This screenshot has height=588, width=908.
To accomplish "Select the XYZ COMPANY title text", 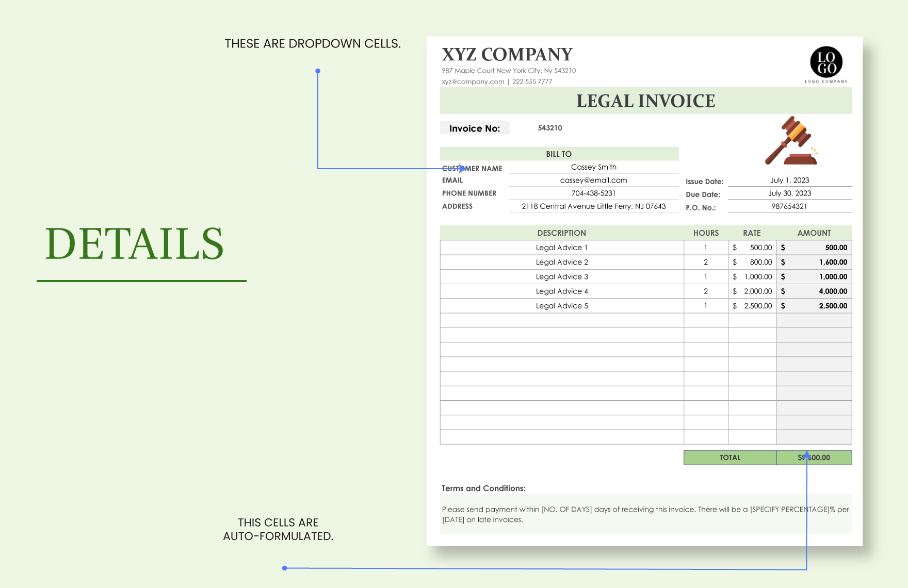I will pyautogui.click(x=507, y=54).
